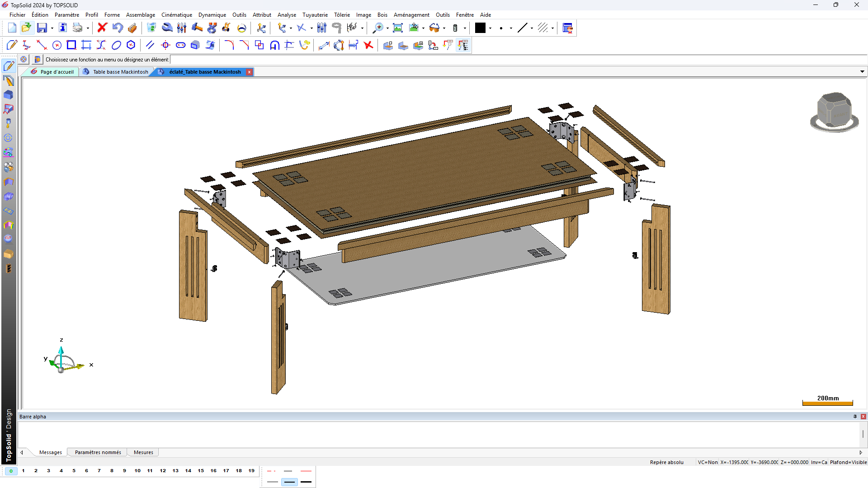Expand the document tab list arrow

click(862, 72)
